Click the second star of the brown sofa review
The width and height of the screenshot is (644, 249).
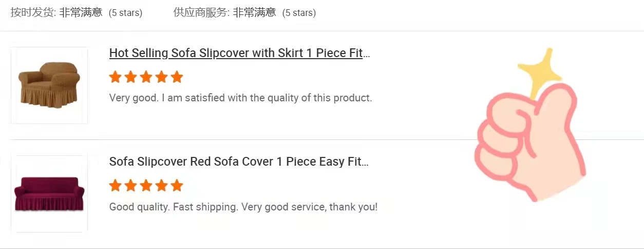tap(131, 77)
